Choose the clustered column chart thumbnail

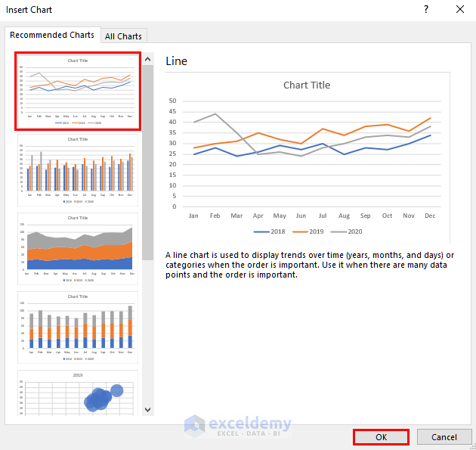tap(78, 170)
